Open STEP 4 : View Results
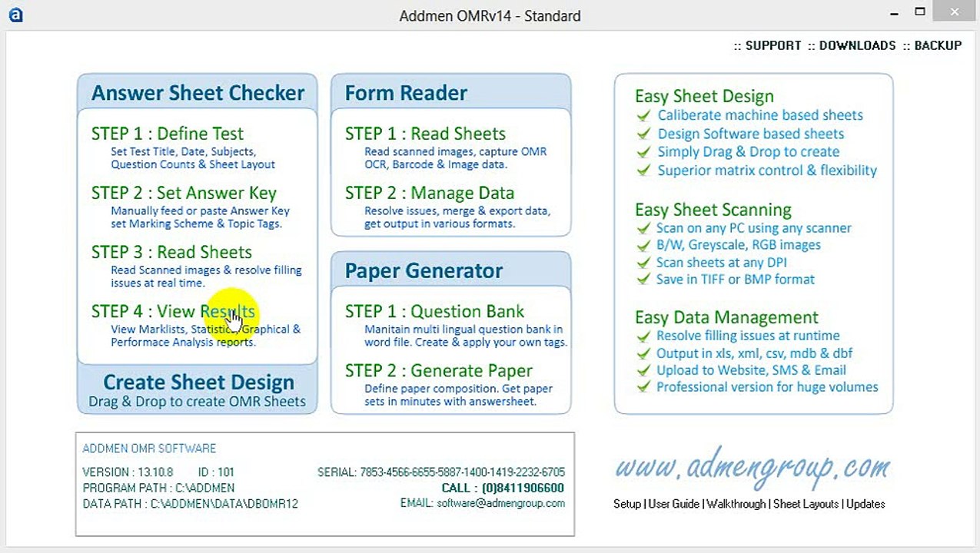This screenshot has width=980, height=553. coord(173,311)
